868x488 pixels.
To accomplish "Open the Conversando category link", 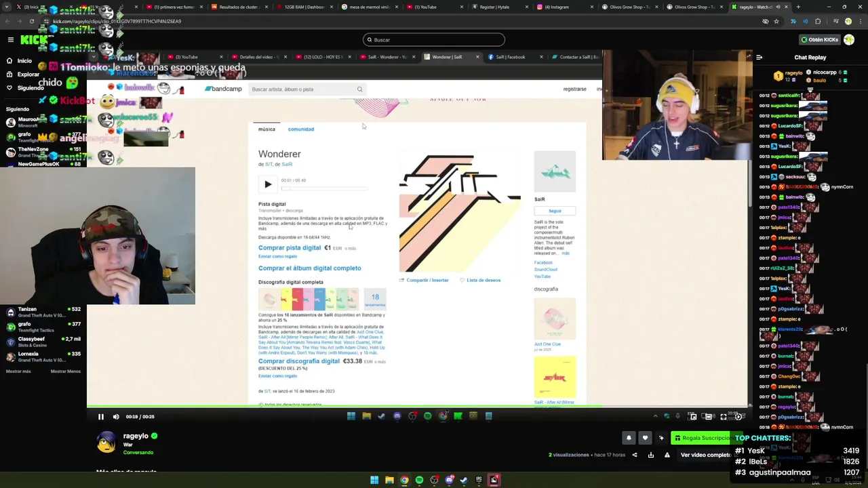I will pyautogui.click(x=138, y=452).
